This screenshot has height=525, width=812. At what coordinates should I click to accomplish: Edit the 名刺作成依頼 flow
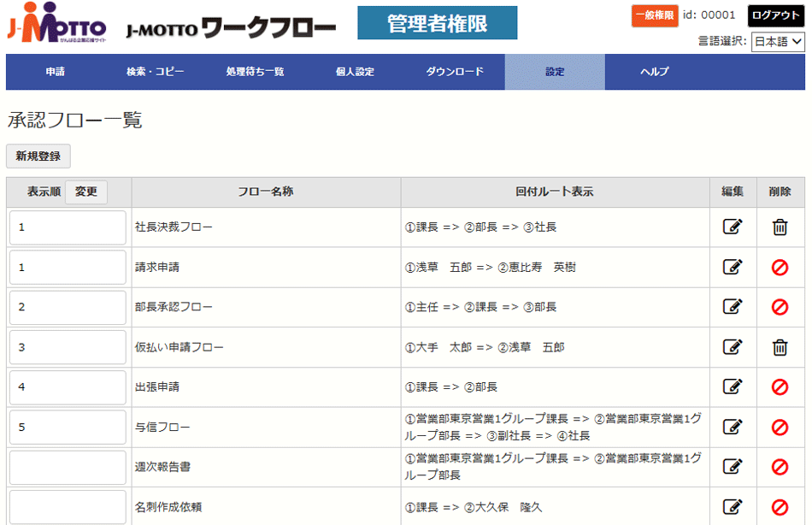(732, 506)
